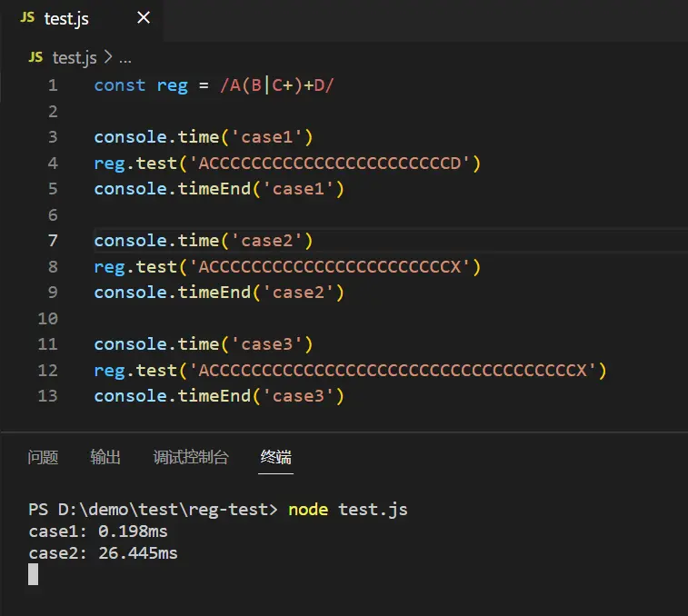Select the 终端 (Terminal) panel tab
The width and height of the screenshot is (688, 616).
(x=275, y=457)
